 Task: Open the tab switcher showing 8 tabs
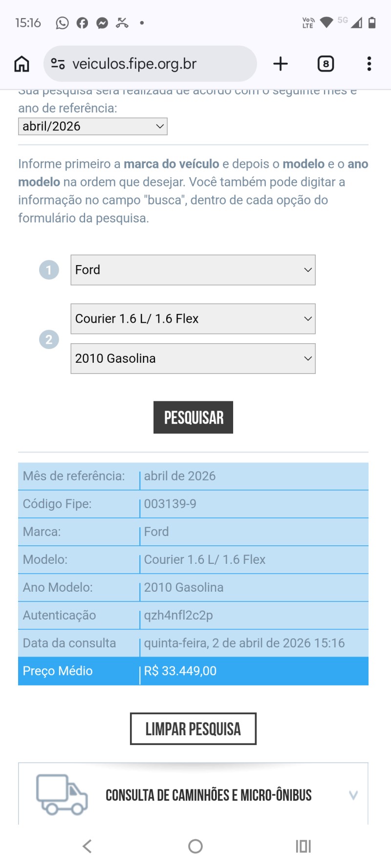(x=326, y=63)
